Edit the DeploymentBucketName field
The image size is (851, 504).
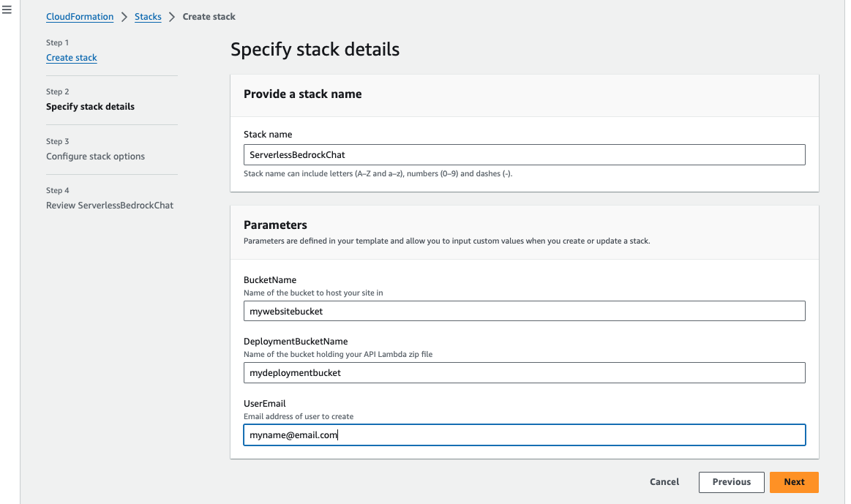point(524,373)
